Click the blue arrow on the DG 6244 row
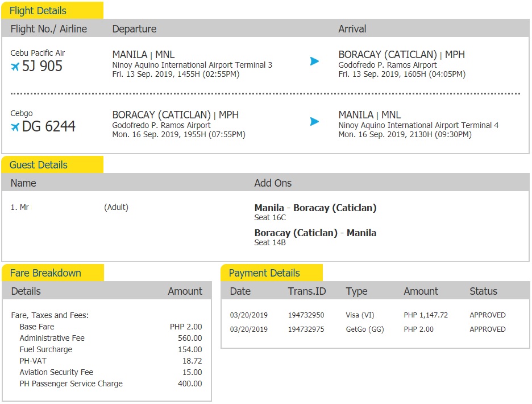The height and width of the screenshot is (404, 532). [x=314, y=121]
